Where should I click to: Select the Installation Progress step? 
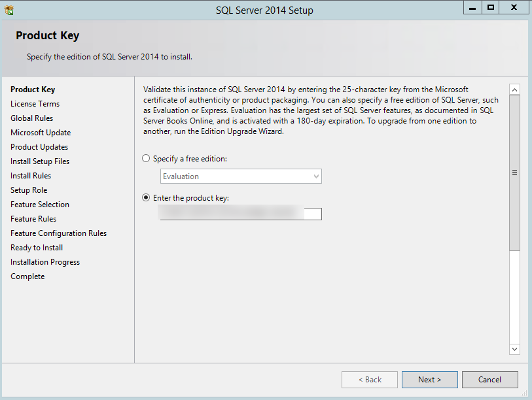point(45,262)
